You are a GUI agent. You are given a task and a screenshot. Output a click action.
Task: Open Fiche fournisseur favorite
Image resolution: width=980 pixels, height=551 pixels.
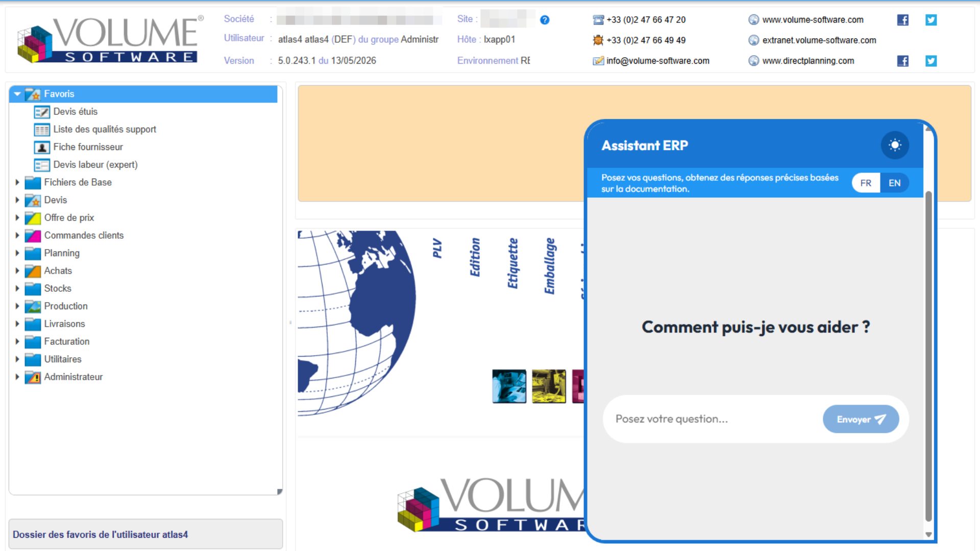(x=88, y=147)
